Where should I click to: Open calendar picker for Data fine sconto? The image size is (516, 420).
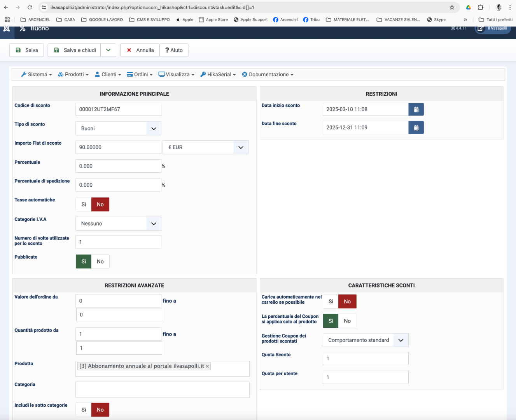pos(416,128)
